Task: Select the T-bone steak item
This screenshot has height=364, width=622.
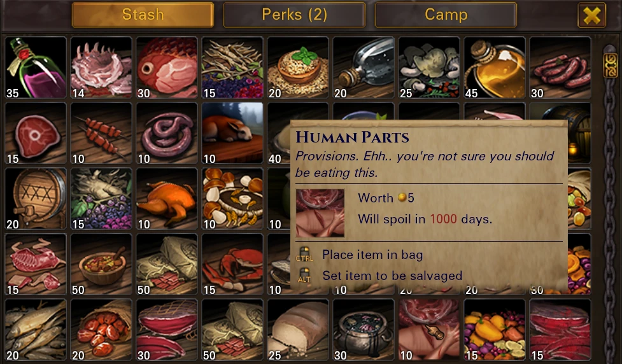Action: point(36,133)
